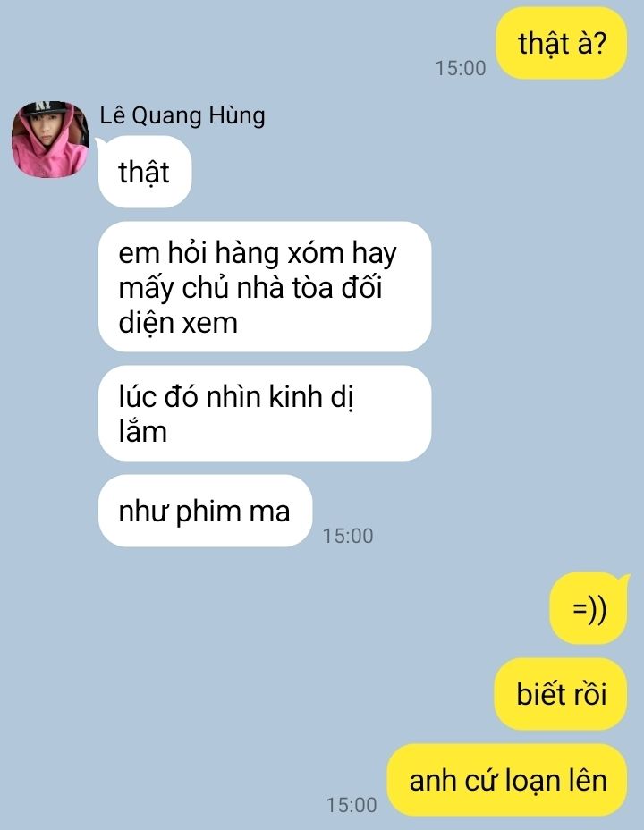644x830 pixels.
Task: Select the yellow "biết rồi" message
Action: (x=561, y=694)
